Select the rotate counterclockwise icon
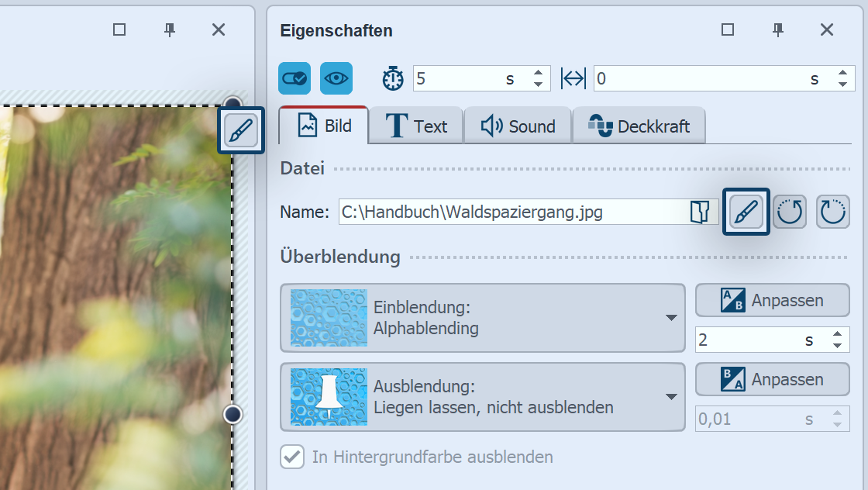Image resolution: width=868 pixels, height=490 pixels. (x=790, y=211)
